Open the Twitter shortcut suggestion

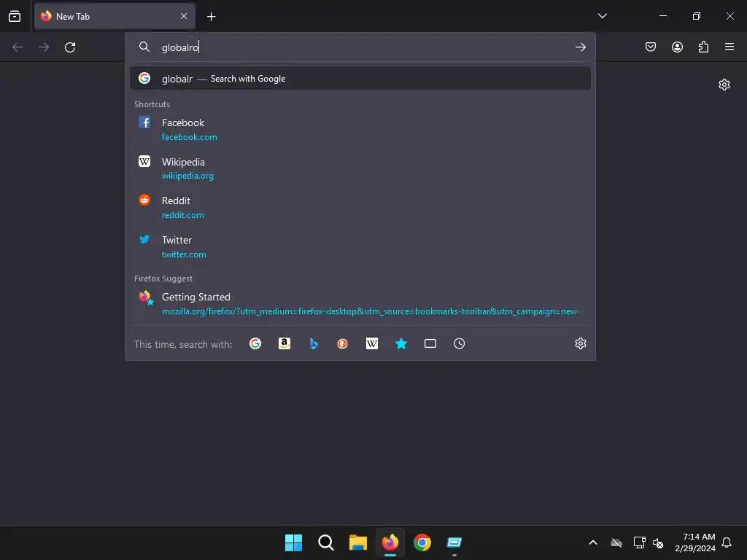point(360,246)
